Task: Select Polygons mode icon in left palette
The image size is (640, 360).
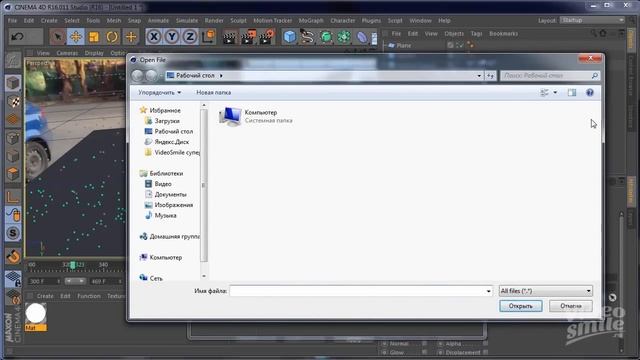Action: coord(13,174)
